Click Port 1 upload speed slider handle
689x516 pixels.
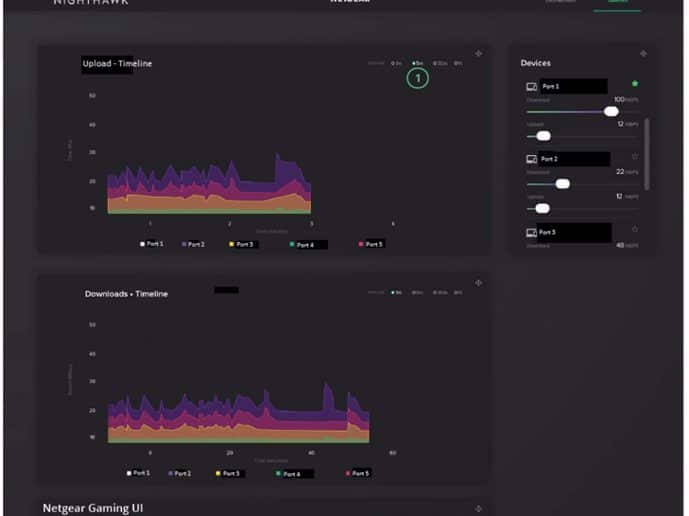(x=544, y=136)
